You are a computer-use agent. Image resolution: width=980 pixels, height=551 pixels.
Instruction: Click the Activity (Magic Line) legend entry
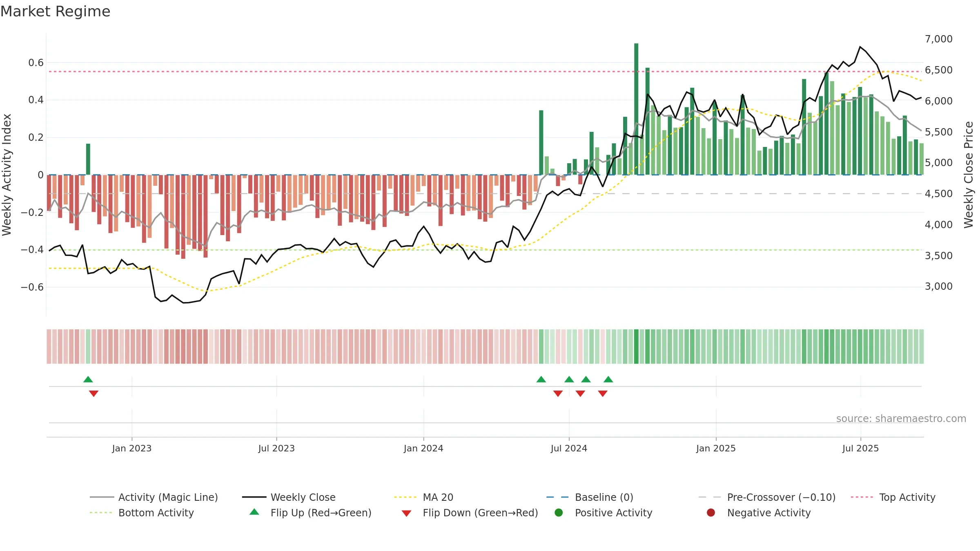pos(154,497)
